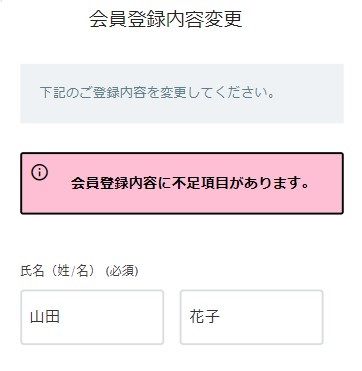The width and height of the screenshot is (362, 371).
Task: Place cursor after 山田 text in surname box
Action: [61, 317]
